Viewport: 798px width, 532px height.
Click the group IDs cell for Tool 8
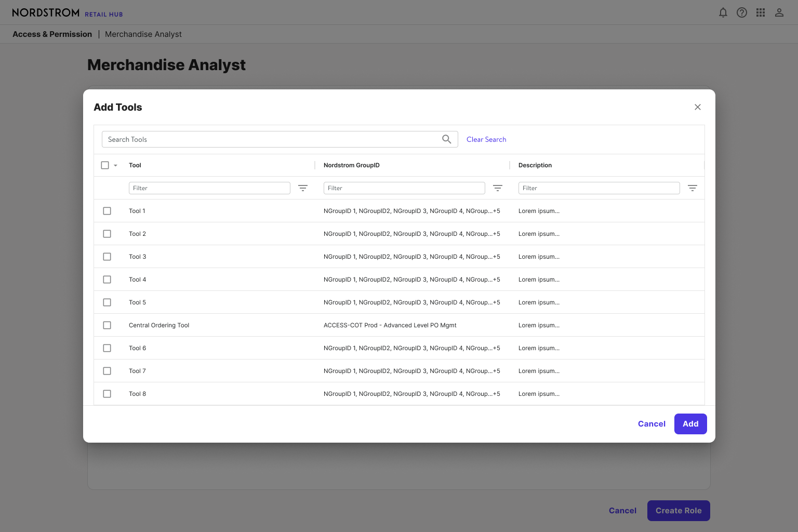click(412, 394)
